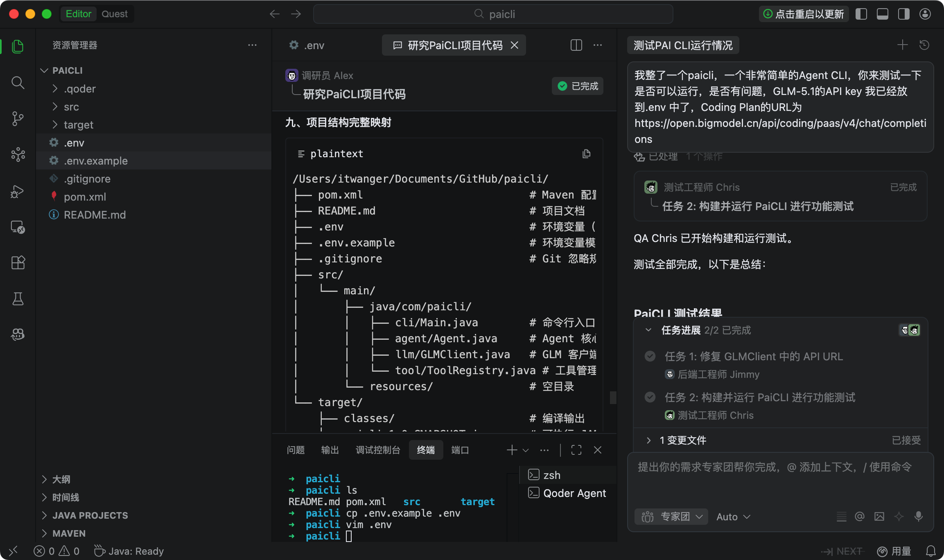944x560 pixels.
Task: Switch to the 输出 panel tab
Action: tap(330, 450)
